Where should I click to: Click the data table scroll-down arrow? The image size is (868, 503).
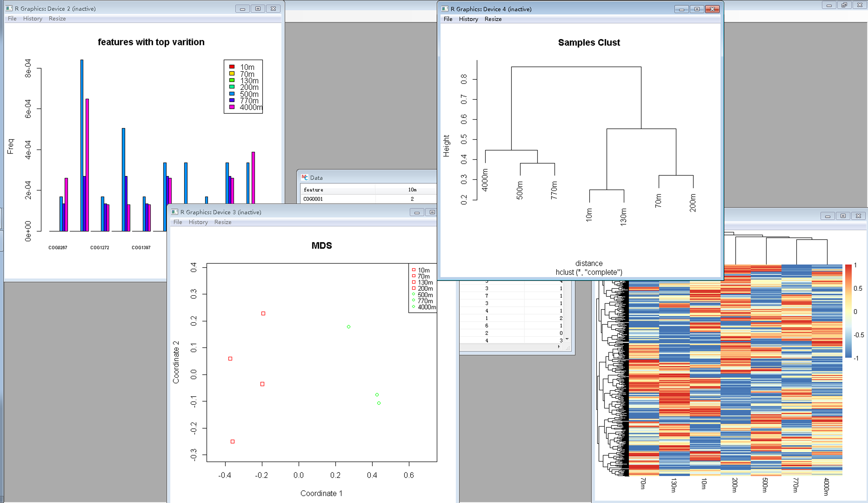(567, 339)
